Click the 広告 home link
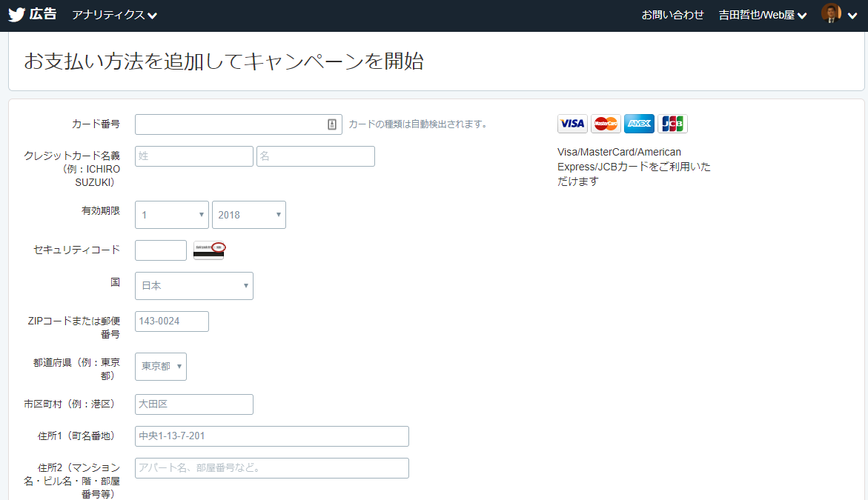This screenshot has width=868, height=500. [43, 15]
